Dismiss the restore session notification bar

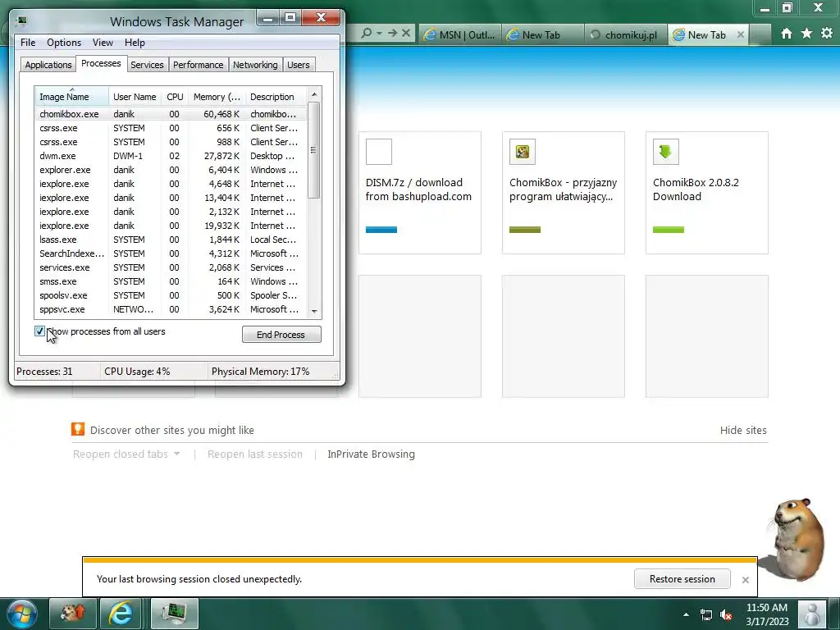(745, 580)
